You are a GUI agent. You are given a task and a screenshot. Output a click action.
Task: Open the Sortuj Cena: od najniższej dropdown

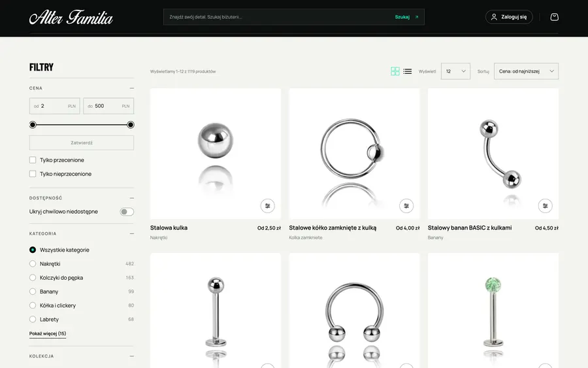click(x=526, y=71)
